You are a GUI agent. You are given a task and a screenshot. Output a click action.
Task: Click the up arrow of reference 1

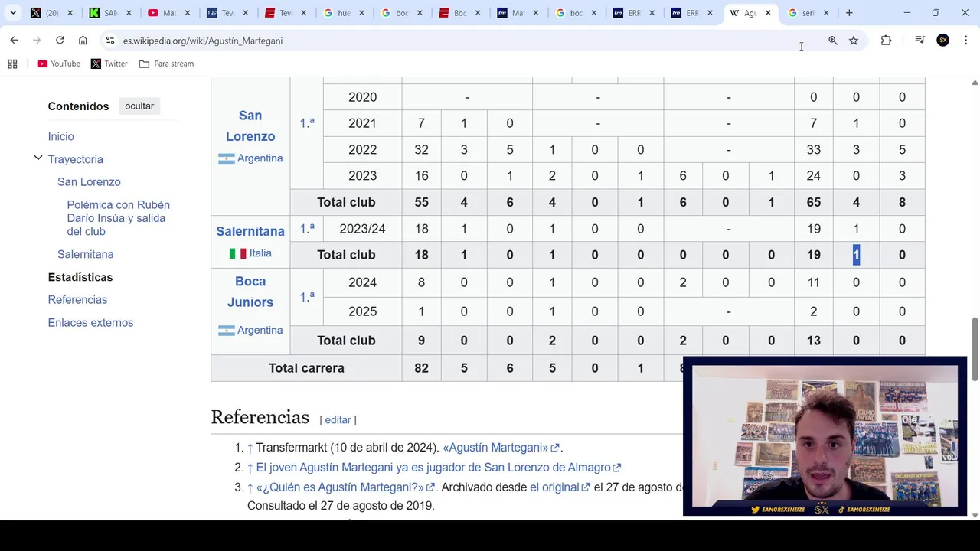click(x=250, y=448)
